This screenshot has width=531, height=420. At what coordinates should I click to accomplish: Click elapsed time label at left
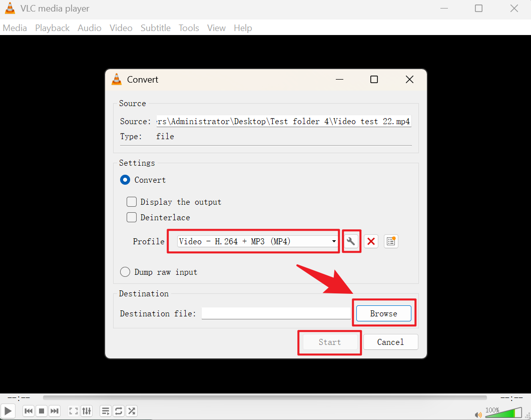click(x=19, y=397)
